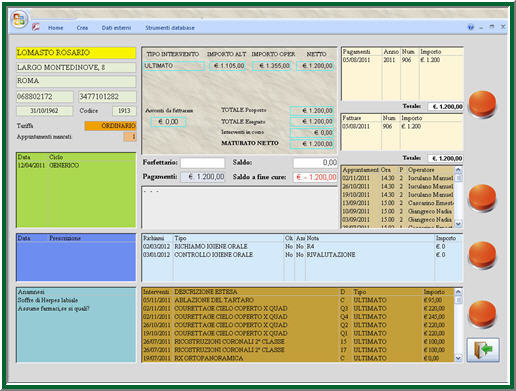Click the Importo OPER value € 1.356,00
This screenshot has width=516, height=391.
271,66
